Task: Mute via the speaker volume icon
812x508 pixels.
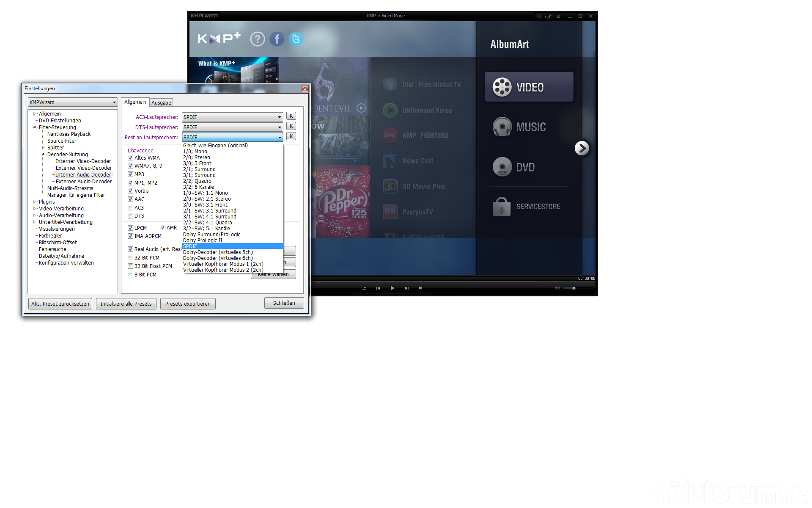Action: (x=557, y=288)
